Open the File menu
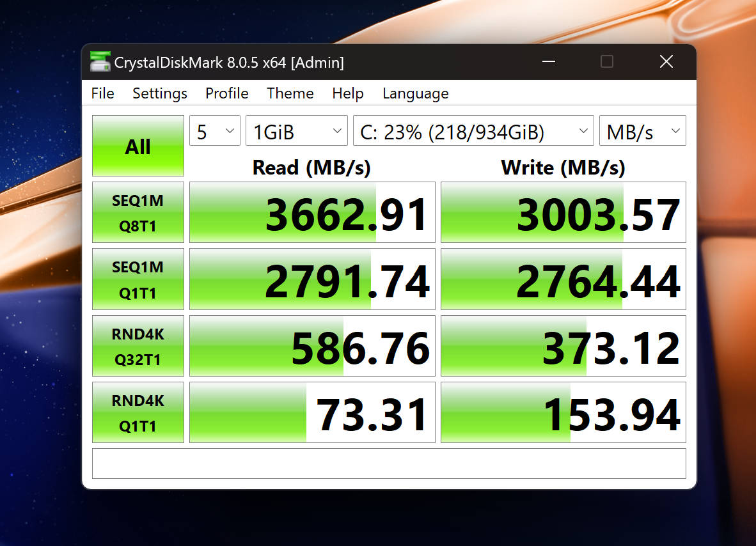Screen dimensions: 756x546 pyautogui.click(x=103, y=93)
